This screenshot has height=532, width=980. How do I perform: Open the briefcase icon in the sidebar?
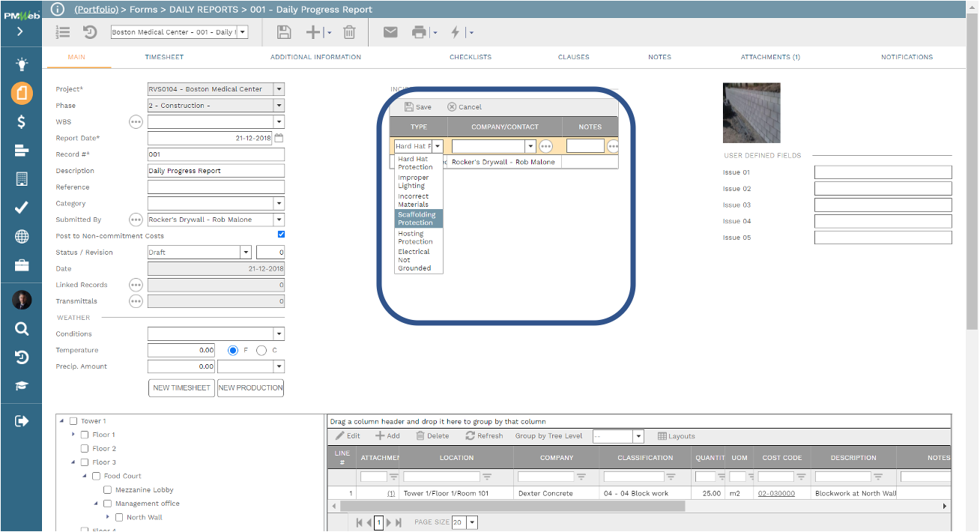click(x=21, y=265)
